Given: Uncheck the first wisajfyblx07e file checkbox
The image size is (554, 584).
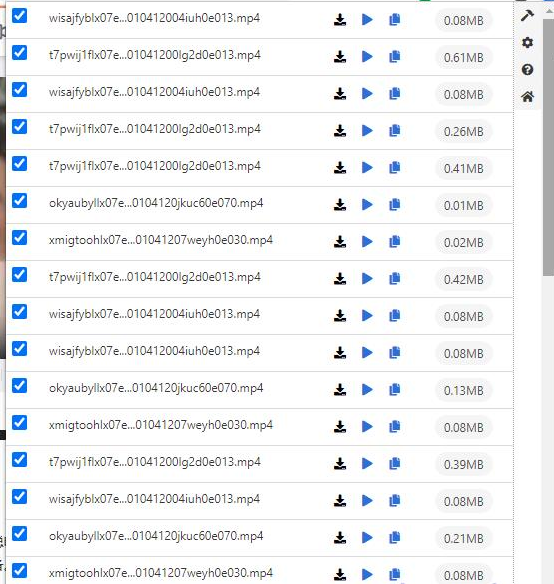Looking at the screenshot, I should 19,16.
